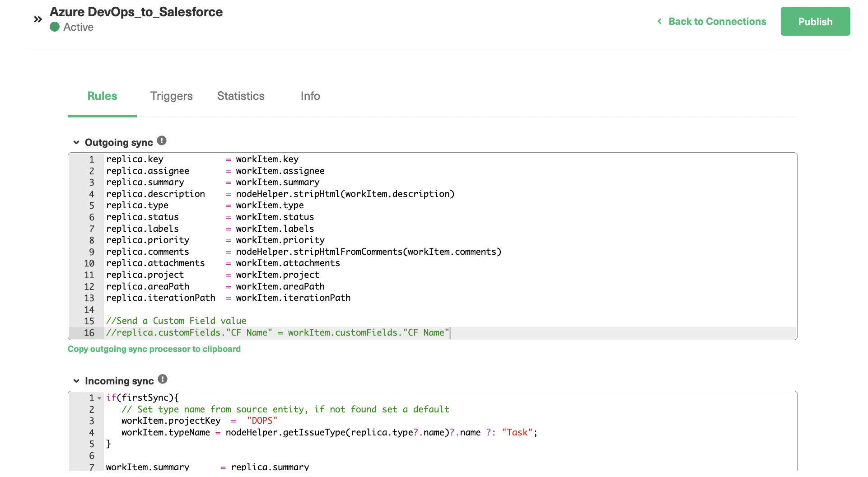
Task: Click the commented replica.customFields "CF Name" line
Action: pyautogui.click(x=278, y=333)
